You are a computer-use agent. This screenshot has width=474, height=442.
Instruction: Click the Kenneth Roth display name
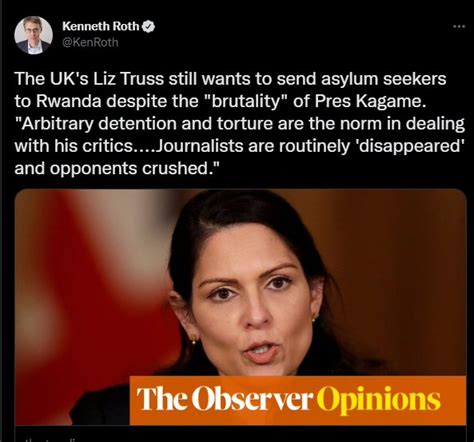coord(101,26)
